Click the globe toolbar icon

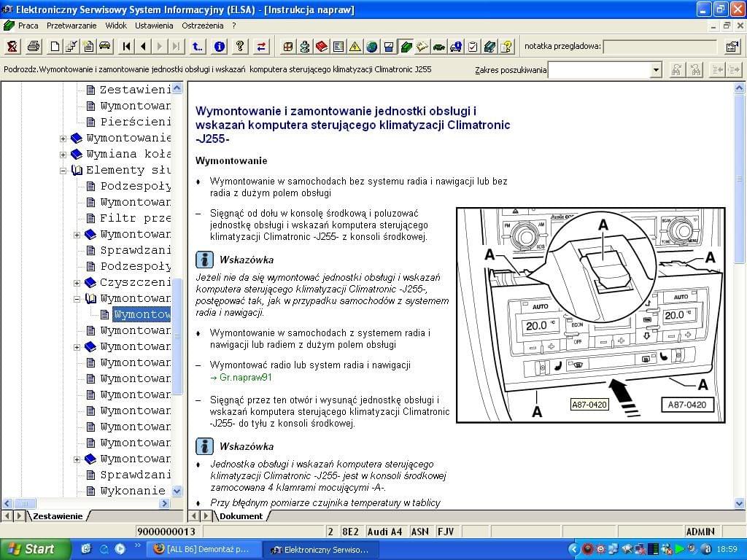point(371,46)
